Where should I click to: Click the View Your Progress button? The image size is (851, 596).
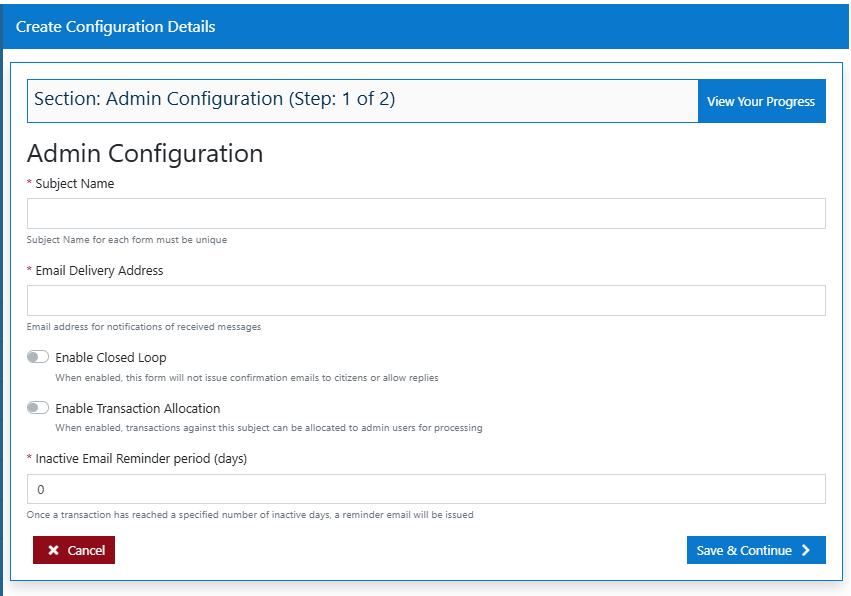coord(761,101)
